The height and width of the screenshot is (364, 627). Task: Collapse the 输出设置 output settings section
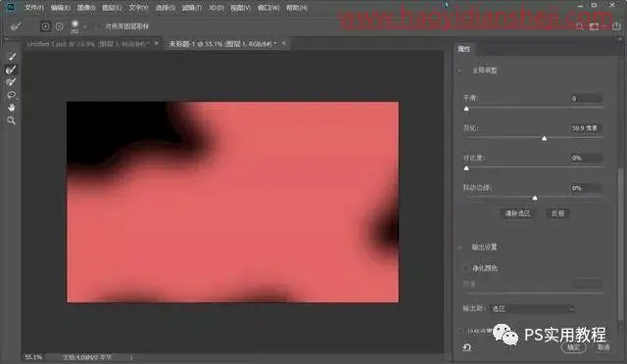[460, 248]
